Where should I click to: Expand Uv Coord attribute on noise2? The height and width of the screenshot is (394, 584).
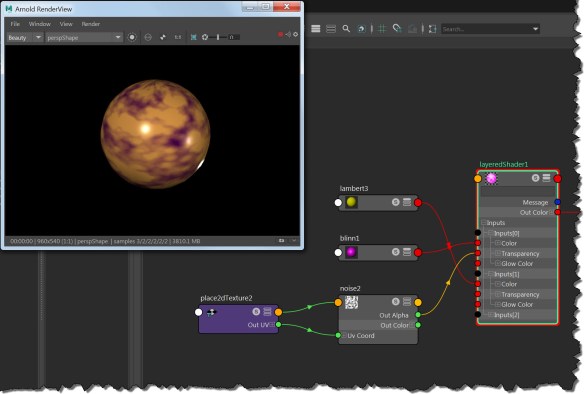coord(344,336)
